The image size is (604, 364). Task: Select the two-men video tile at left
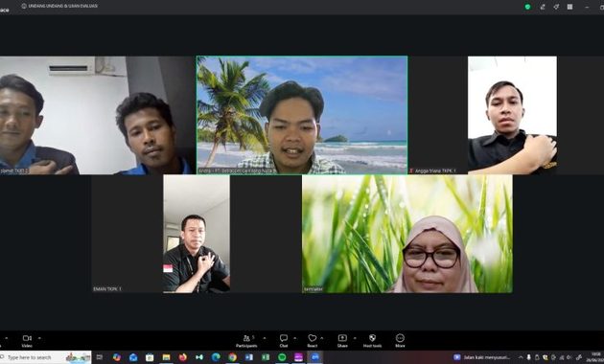coord(98,115)
